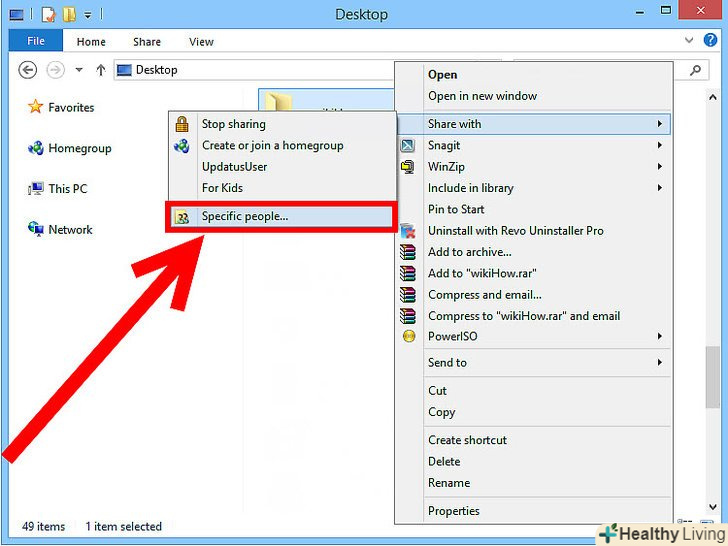Choose Uninstall with Revo Uninstaller Pro
Viewport: 728px width, 546px height.
tap(533, 231)
